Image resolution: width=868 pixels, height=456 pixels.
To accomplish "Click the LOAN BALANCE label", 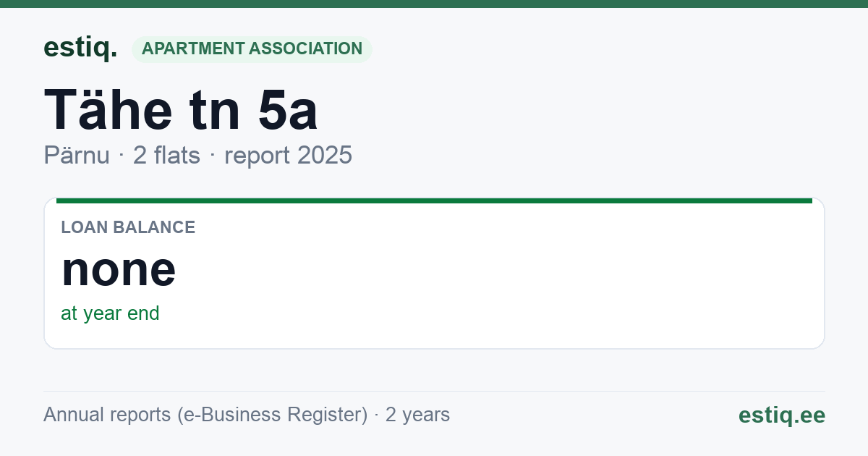I will (x=128, y=227).
